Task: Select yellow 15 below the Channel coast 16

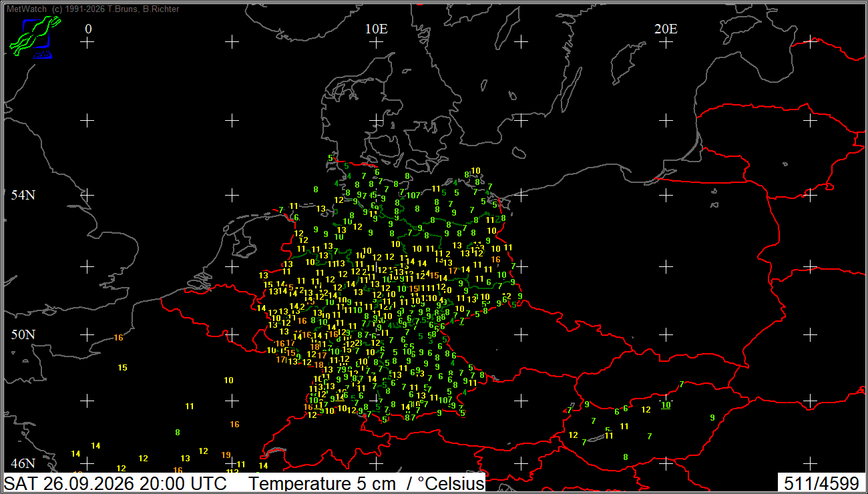Action: pyautogui.click(x=122, y=368)
